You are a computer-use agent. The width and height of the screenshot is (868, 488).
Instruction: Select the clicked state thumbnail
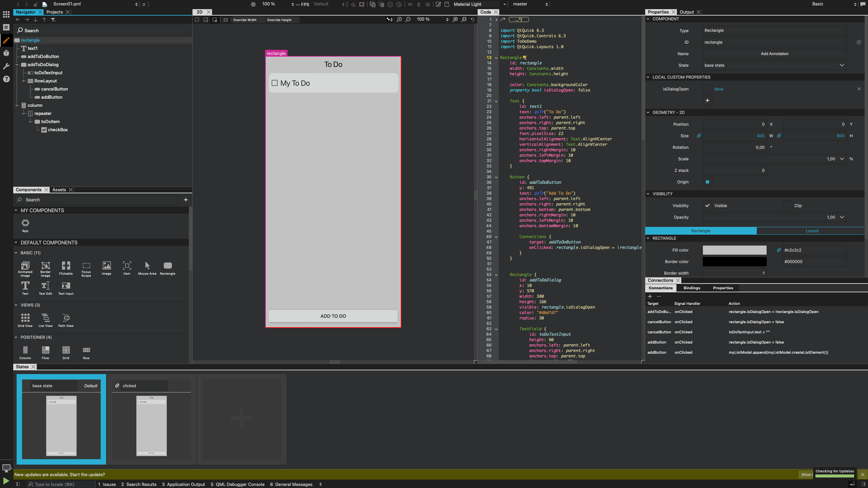point(151,426)
